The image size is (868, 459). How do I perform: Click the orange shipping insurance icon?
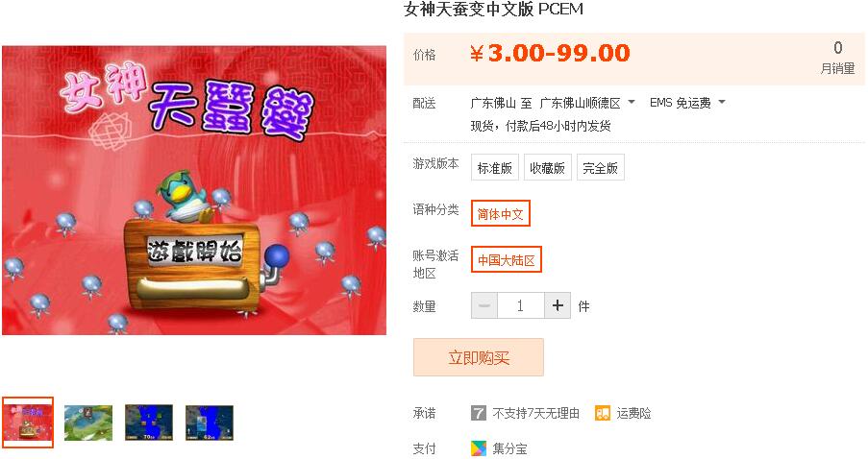pyautogui.click(x=603, y=413)
